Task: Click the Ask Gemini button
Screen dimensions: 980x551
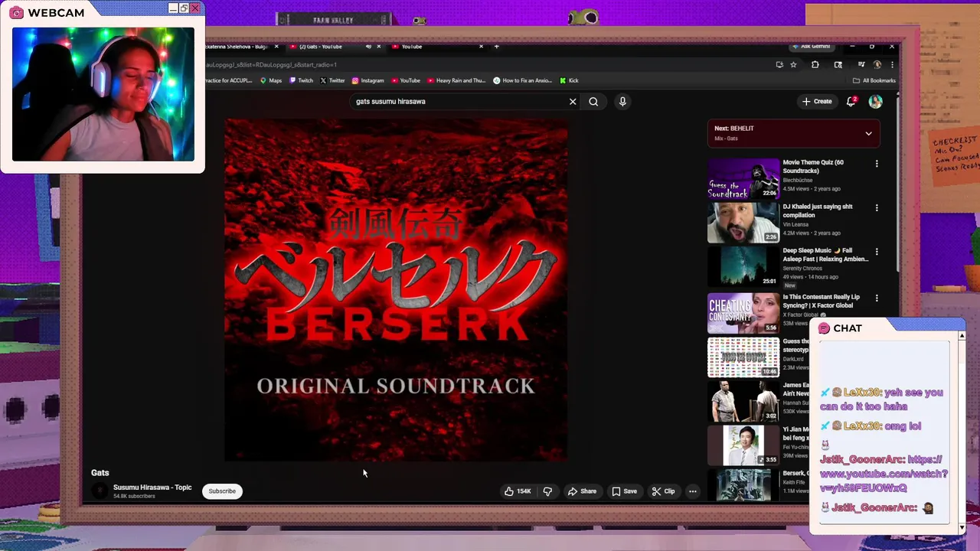Action: [x=811, y=47]
